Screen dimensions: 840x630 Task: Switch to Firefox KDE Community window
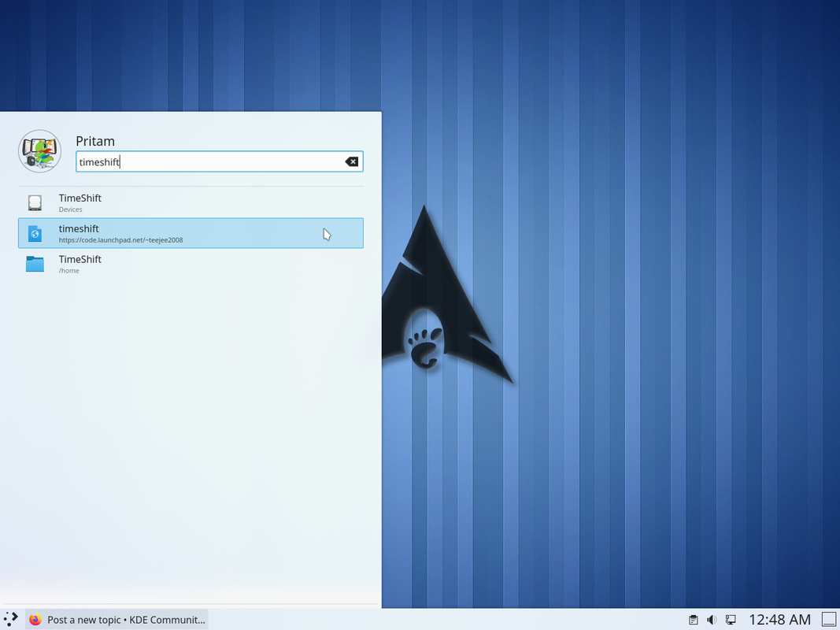coord(117,619)
